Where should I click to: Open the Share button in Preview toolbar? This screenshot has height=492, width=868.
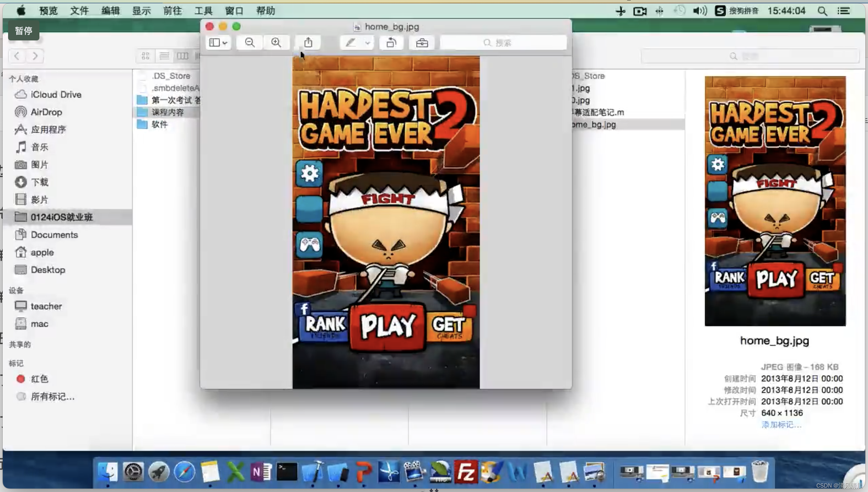point(308,42)
